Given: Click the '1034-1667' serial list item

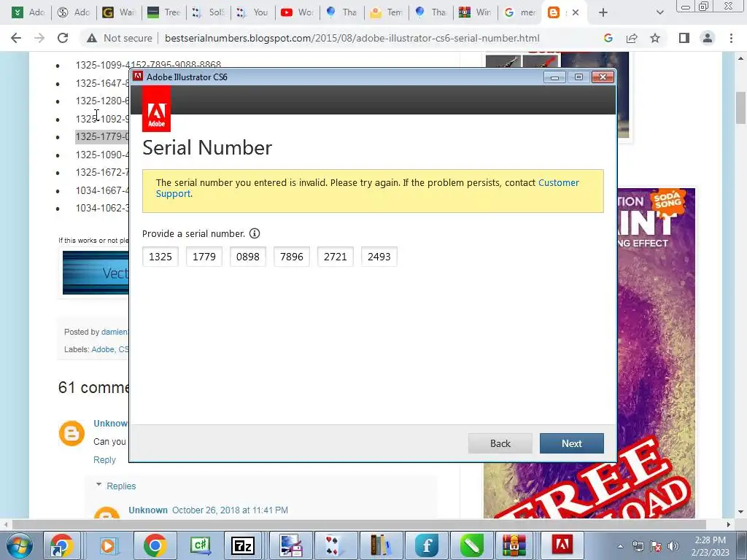Looking at the screenshot, I should click(x=102, y=190).
